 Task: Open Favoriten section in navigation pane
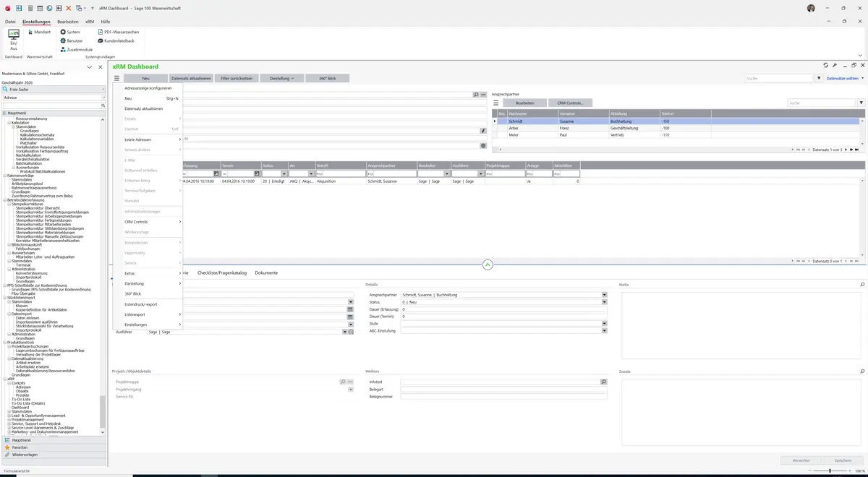(x=53, y=447)
